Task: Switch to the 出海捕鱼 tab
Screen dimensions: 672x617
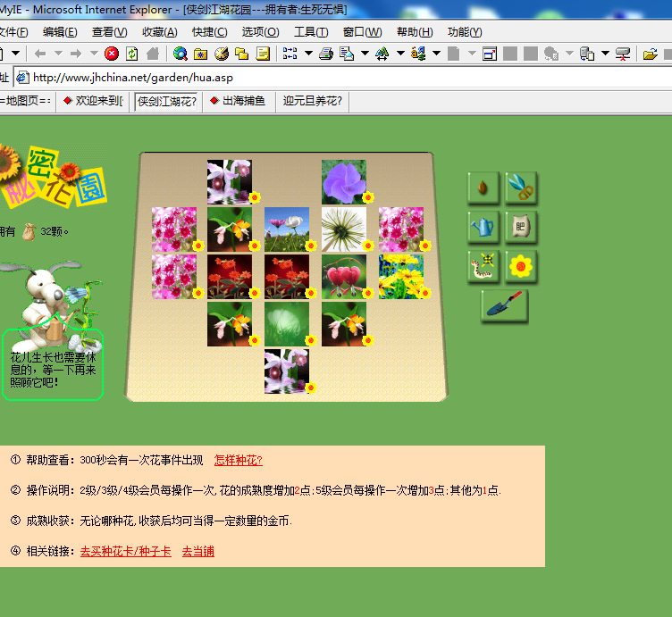Action: click(x=239, y=101)
